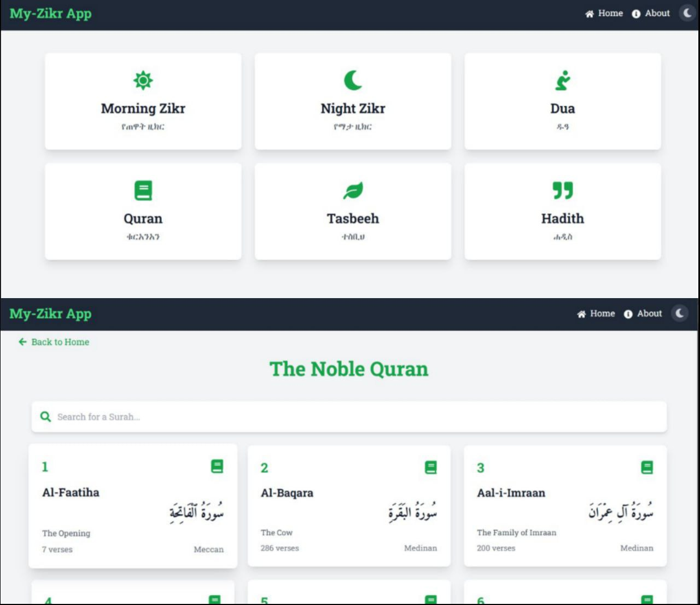
Task: Click the book icon on surah 5 card
Action: point(431,600)
